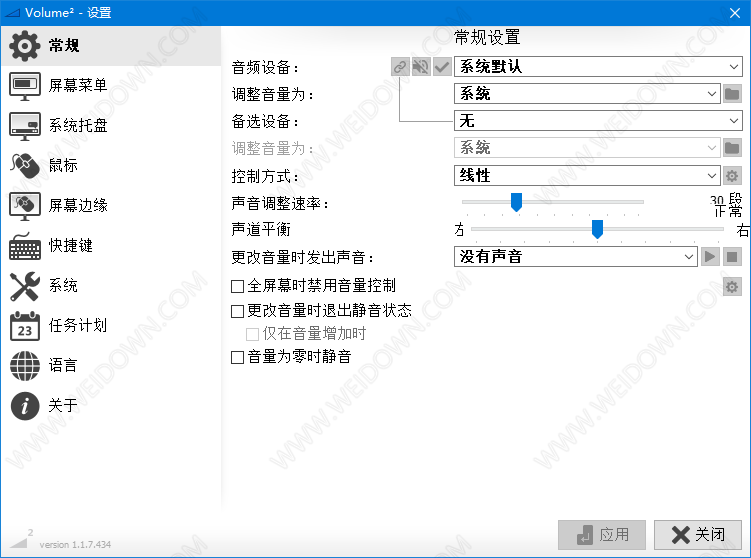Click the link icon beside audio device
The height and width of the screenshot is (558, 751).
pos(400,67)
